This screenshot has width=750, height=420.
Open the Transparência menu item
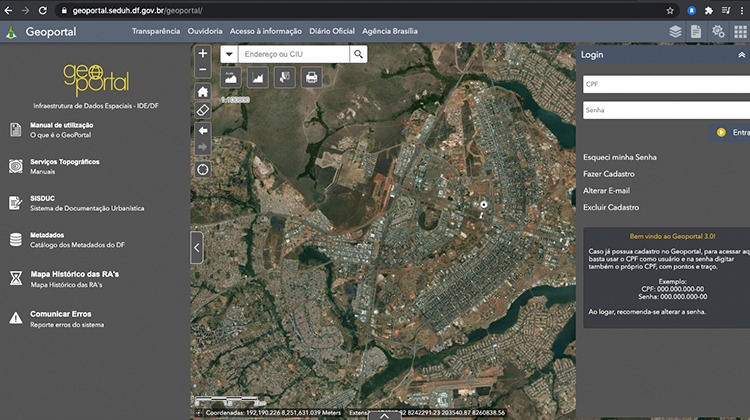[156, 31]
